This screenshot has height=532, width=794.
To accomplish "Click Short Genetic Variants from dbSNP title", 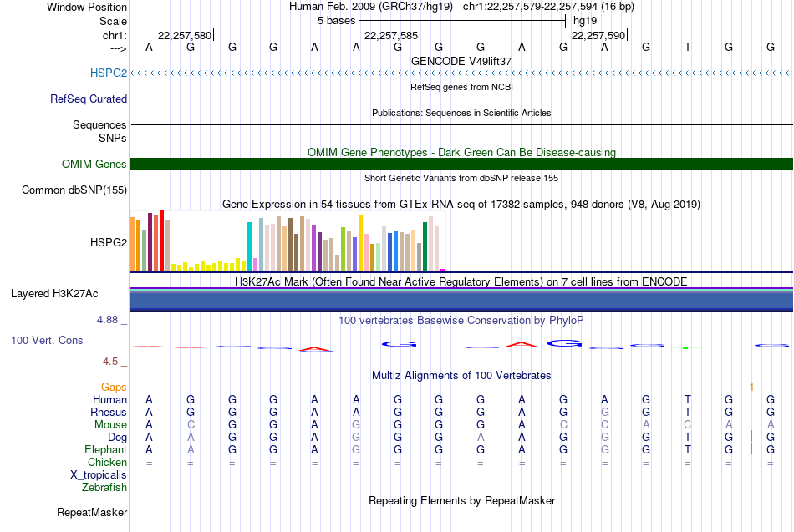I will (x=461, y=178).
